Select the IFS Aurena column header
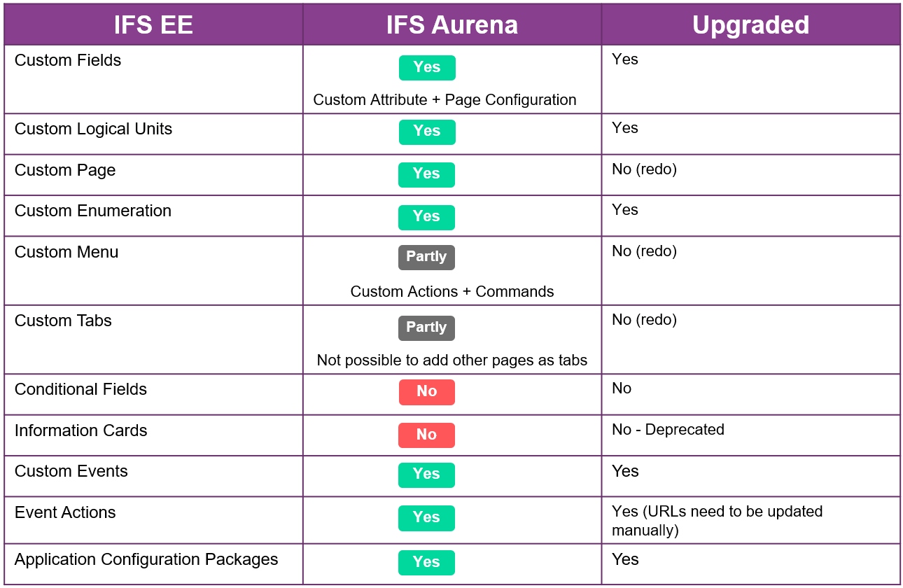903x588 pixels. click(x=452, y=25)
